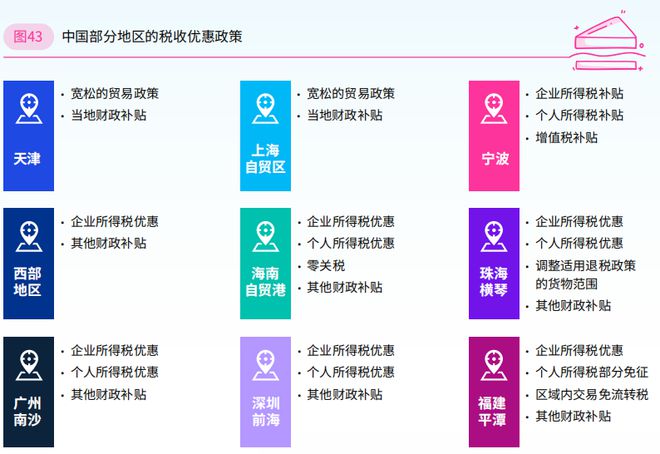
Task: Select the 天津 region label
Action: coord(27,159)
